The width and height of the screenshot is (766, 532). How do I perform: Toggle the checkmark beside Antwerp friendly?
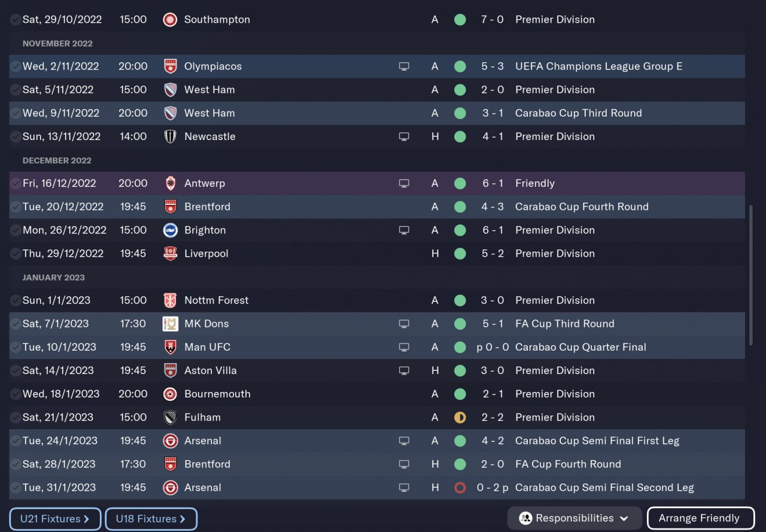coord(15,184)
